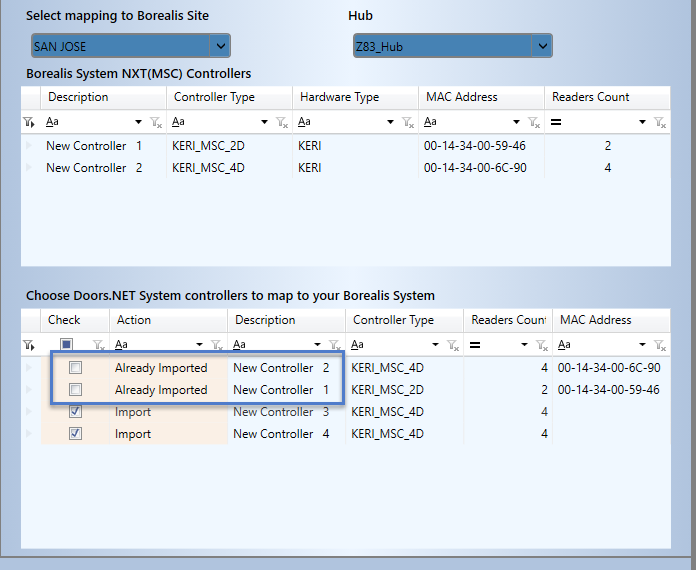Open Description filter dropdown in bottom grid

coord(317,344)
